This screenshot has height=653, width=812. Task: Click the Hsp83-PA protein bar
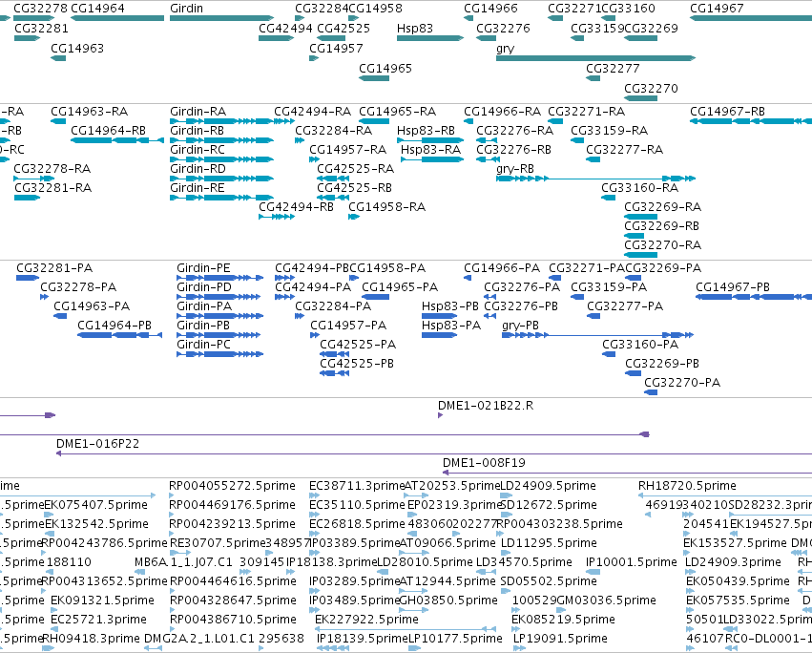pyautogui.click(x=439, y=335)
